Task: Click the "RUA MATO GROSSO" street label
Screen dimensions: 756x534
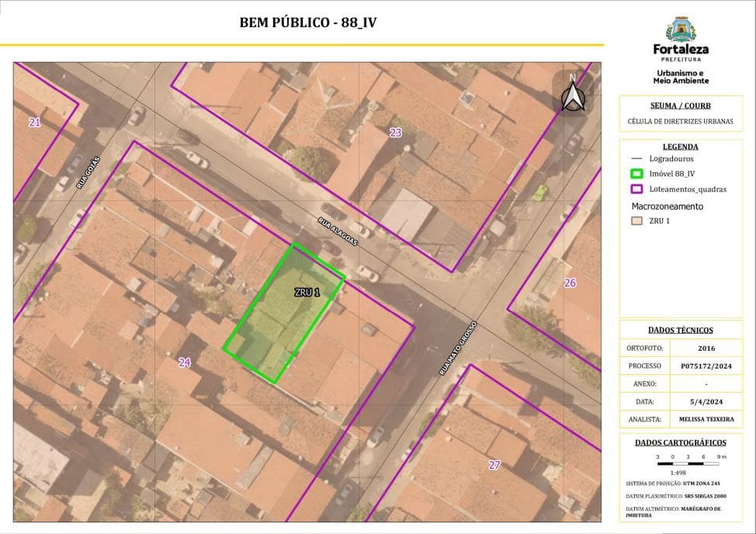Action: pos(457,348)
